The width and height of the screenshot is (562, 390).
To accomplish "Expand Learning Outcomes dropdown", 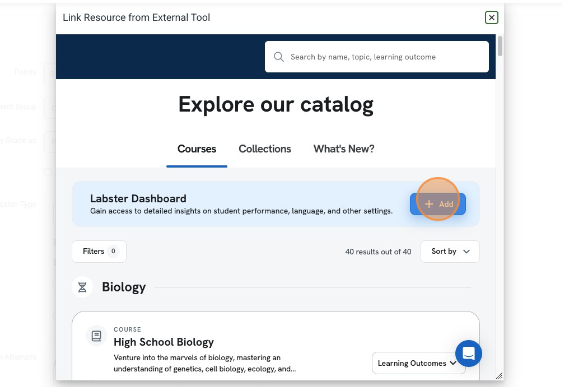I will point(418,363).
